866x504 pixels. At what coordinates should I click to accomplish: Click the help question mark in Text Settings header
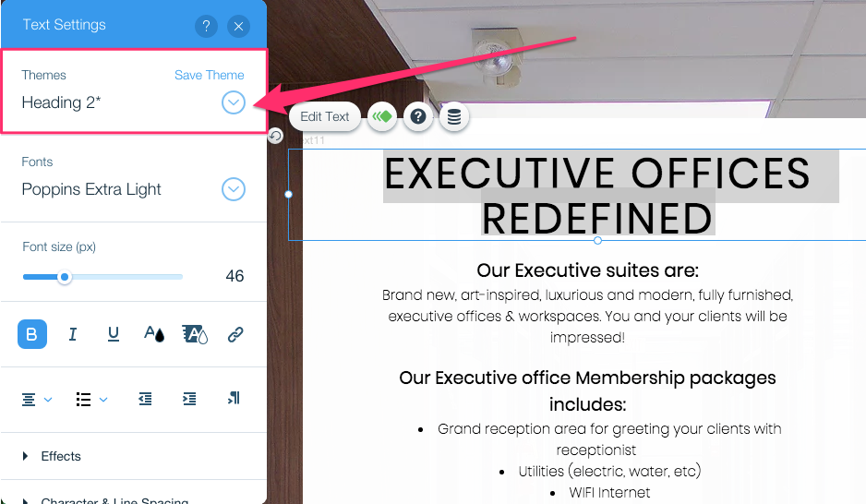(x=207, y=26)
